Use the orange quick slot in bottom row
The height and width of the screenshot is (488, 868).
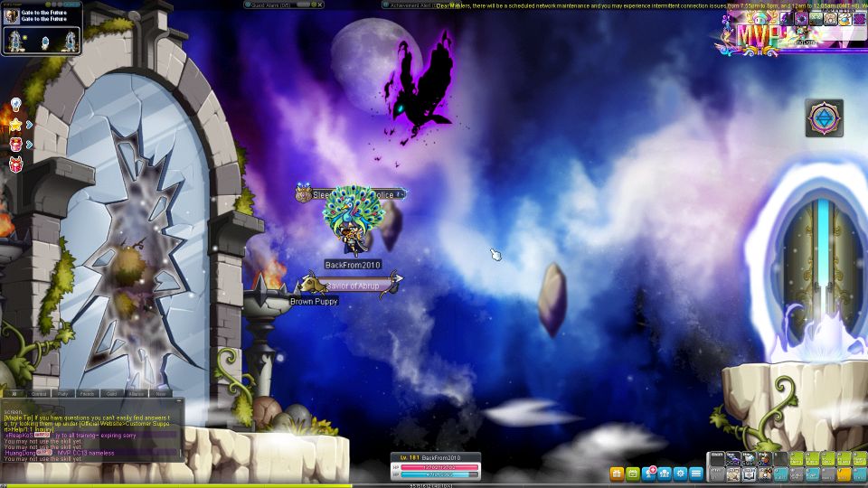click(x=844, y=474)
